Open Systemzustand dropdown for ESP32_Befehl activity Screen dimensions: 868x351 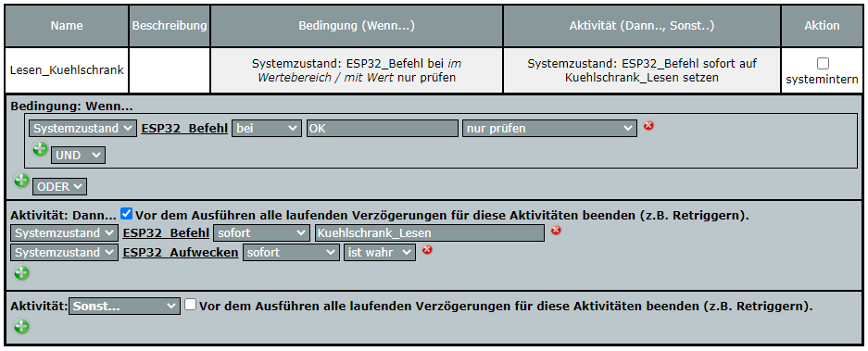(64, 233)
